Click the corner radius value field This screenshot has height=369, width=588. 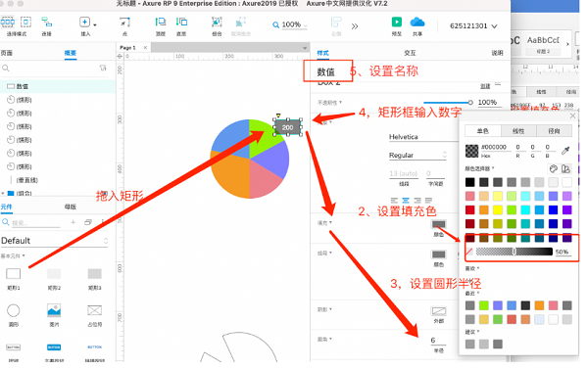438,341
